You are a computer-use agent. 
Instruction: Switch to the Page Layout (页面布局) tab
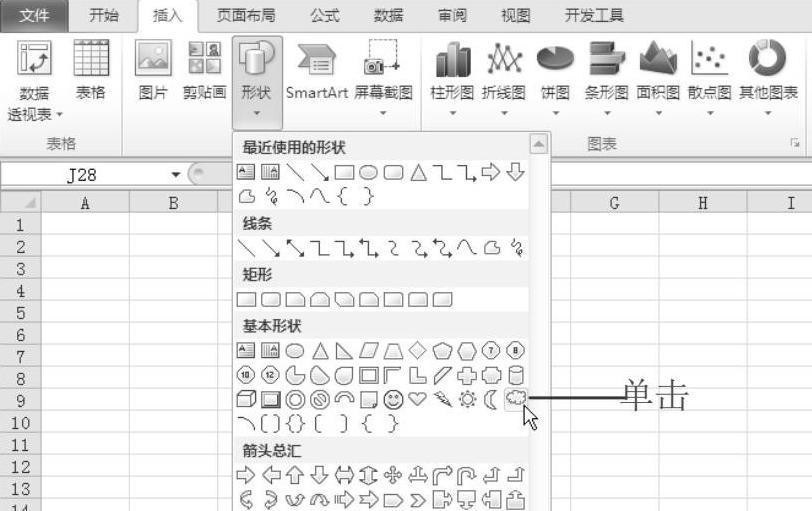coord(246,16)
